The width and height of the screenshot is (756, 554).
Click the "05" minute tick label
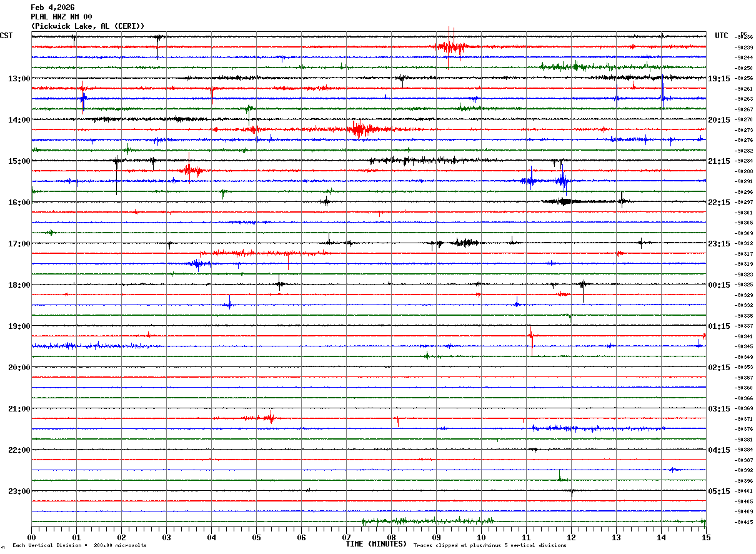pos(256,537)
